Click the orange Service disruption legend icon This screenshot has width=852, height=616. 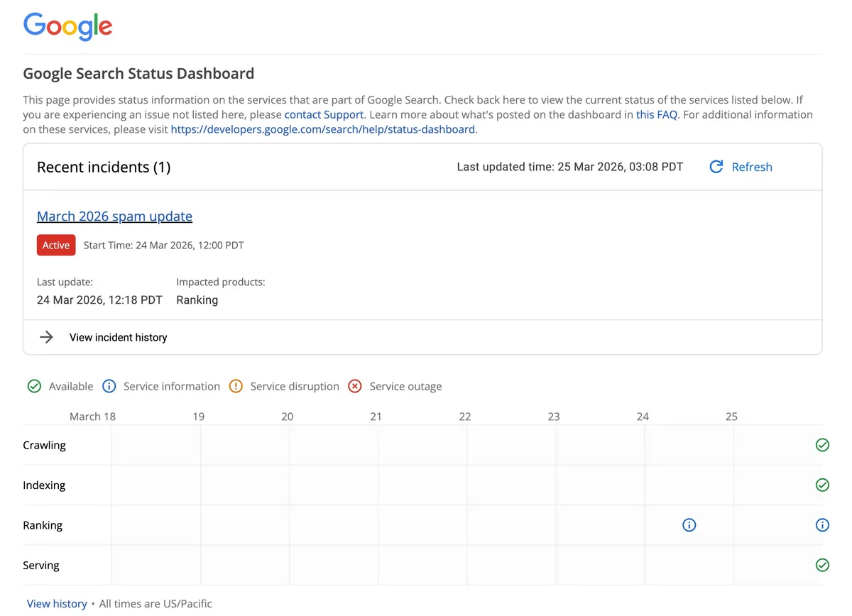[236, 386]
